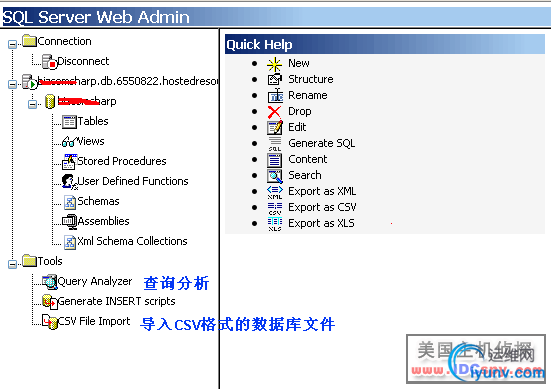This screenshot has width=551, height=389.
Task: Click the Generate SQL icon
Action: pyautogui.click(x=275, y=144)
